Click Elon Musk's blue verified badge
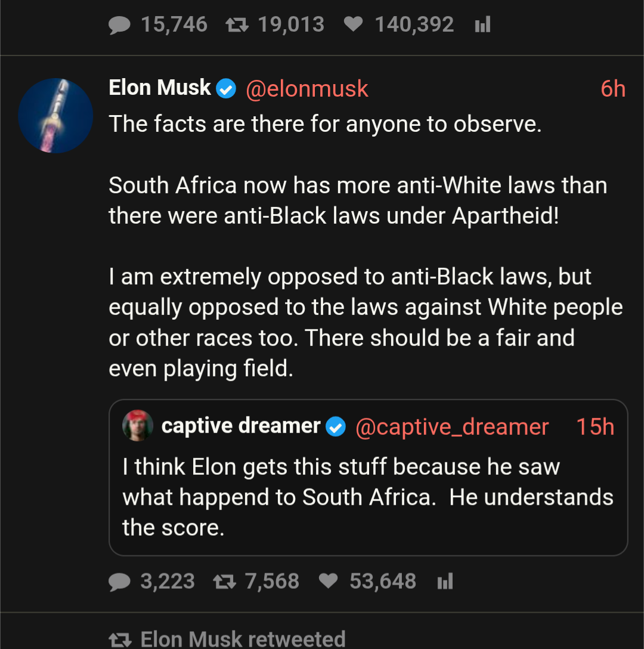The height and width of the screenshot is (649, 644). point(225,89)
